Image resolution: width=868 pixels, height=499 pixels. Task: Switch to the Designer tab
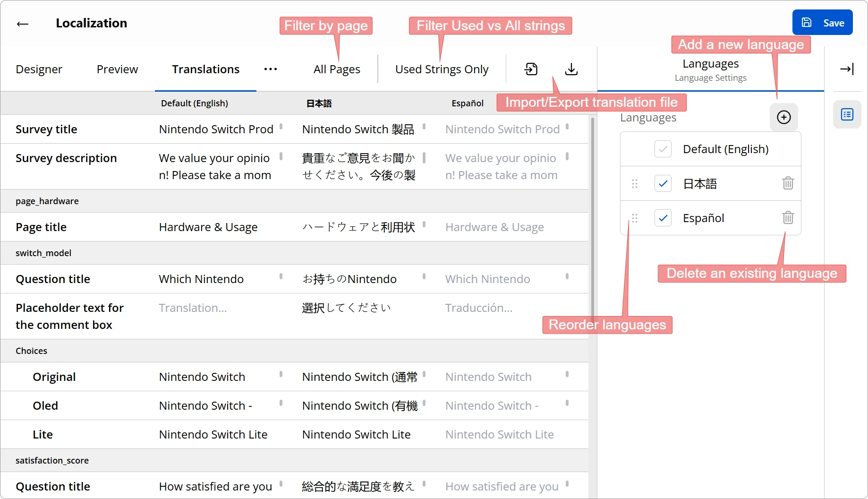[39, 69]
